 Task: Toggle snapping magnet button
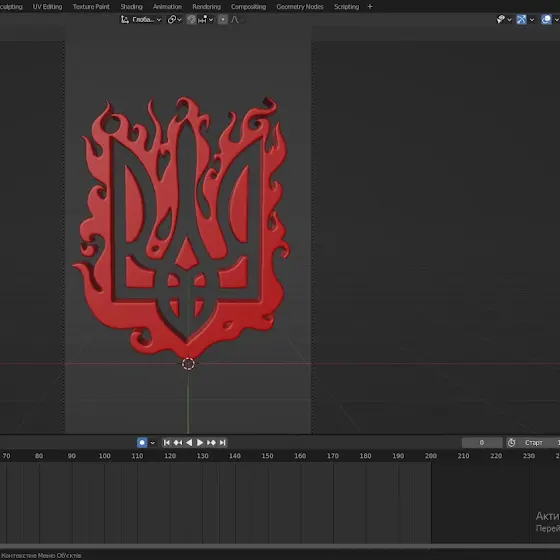191,20
